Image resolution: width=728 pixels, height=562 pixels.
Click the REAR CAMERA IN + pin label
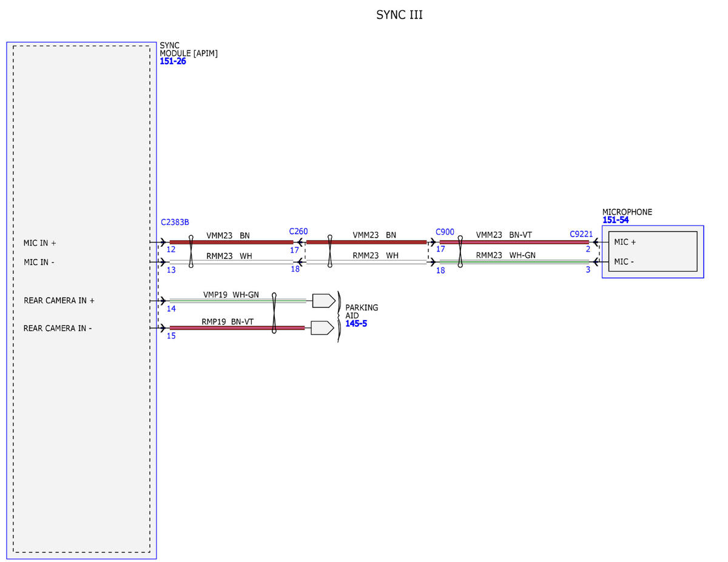tap(59, 300)
